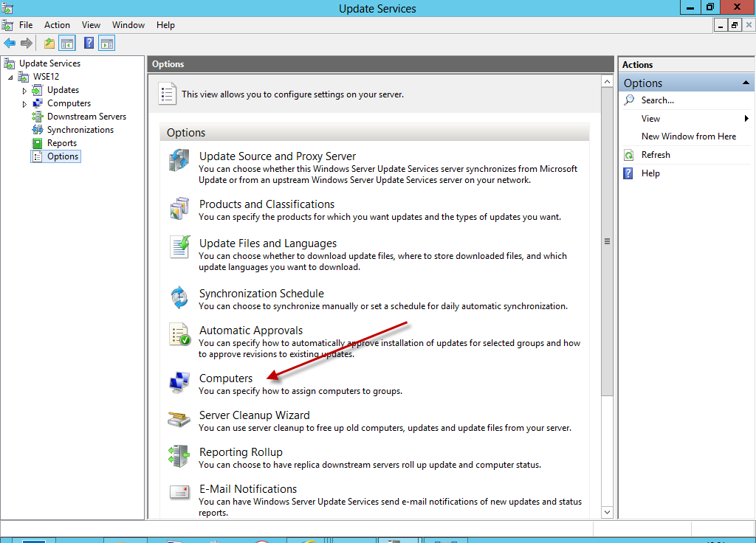Open the Computers option link
Screen dimensions: 756x543
226,378
